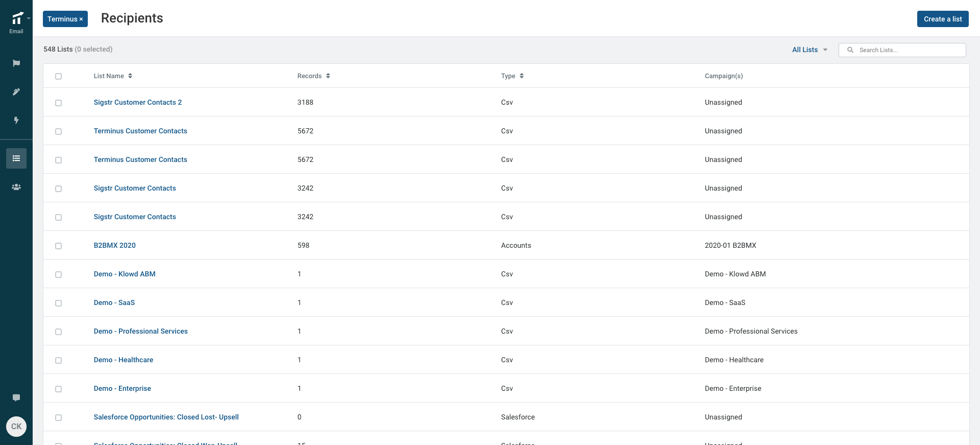Open the B2BMX 2020 list
This screenshot has height=445, width=980.
pos(115,245)
